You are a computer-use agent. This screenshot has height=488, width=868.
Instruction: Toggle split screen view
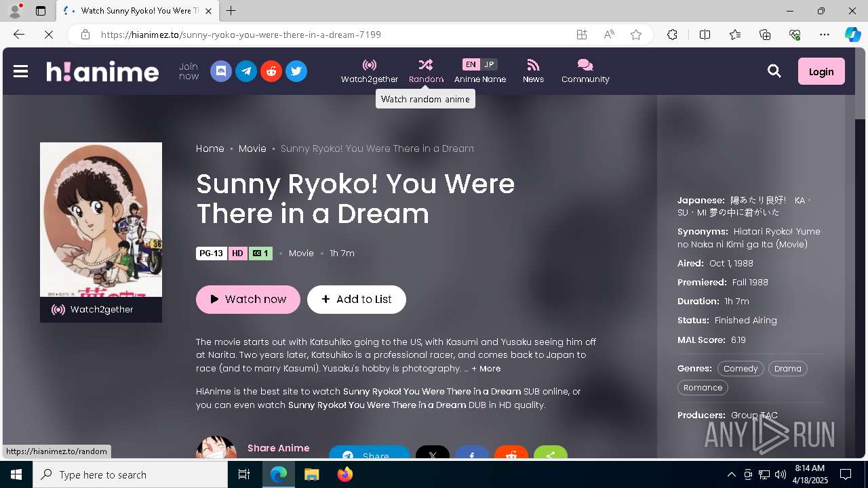tap(705, 35)
